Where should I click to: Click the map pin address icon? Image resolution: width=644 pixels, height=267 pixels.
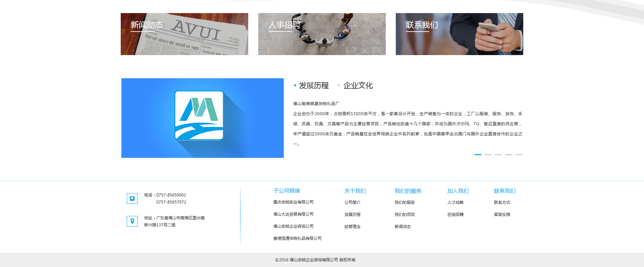pos(132,221)
